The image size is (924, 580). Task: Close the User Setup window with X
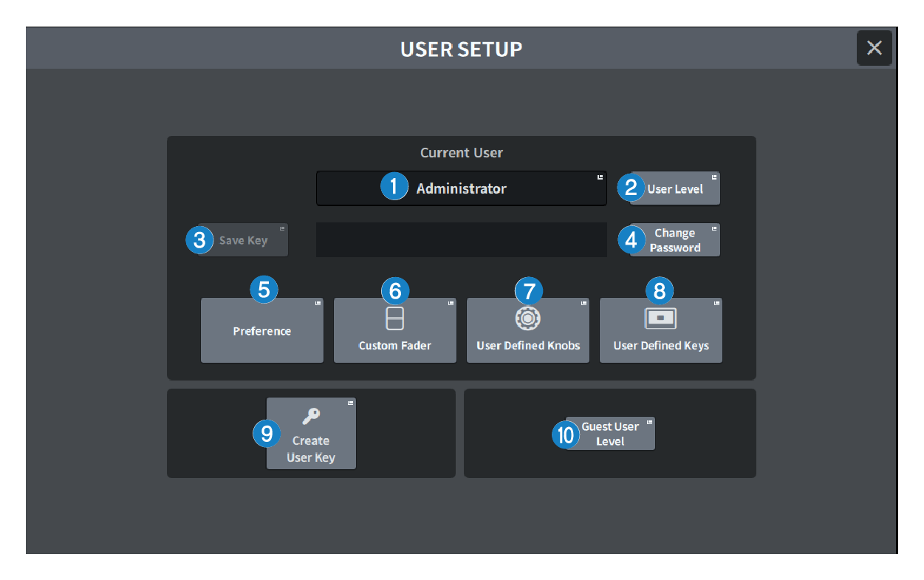tap(874, 48)
